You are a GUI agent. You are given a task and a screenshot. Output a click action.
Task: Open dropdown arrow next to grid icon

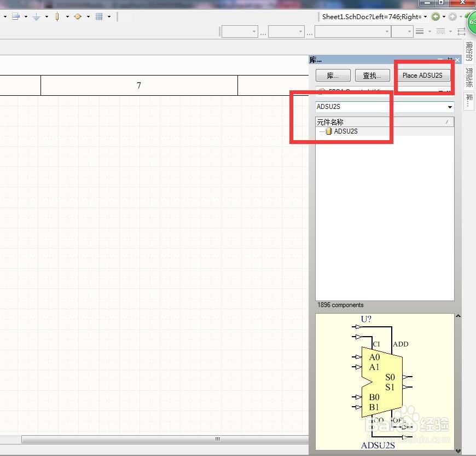pyautogui.click(x=109, y=17)
